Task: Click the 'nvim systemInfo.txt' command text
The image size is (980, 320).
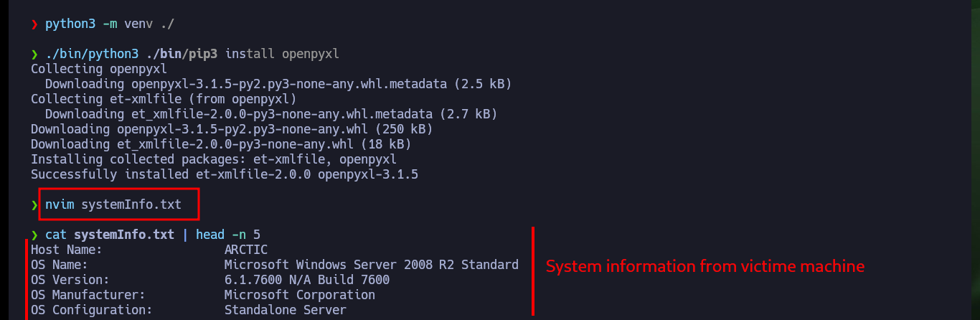Action: [113, 205]
